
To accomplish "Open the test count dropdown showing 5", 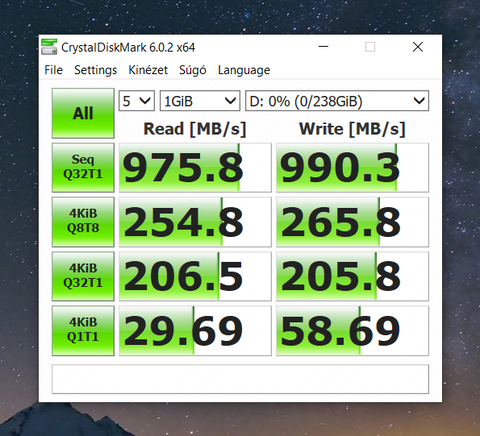I will click(x=137, y=101).
